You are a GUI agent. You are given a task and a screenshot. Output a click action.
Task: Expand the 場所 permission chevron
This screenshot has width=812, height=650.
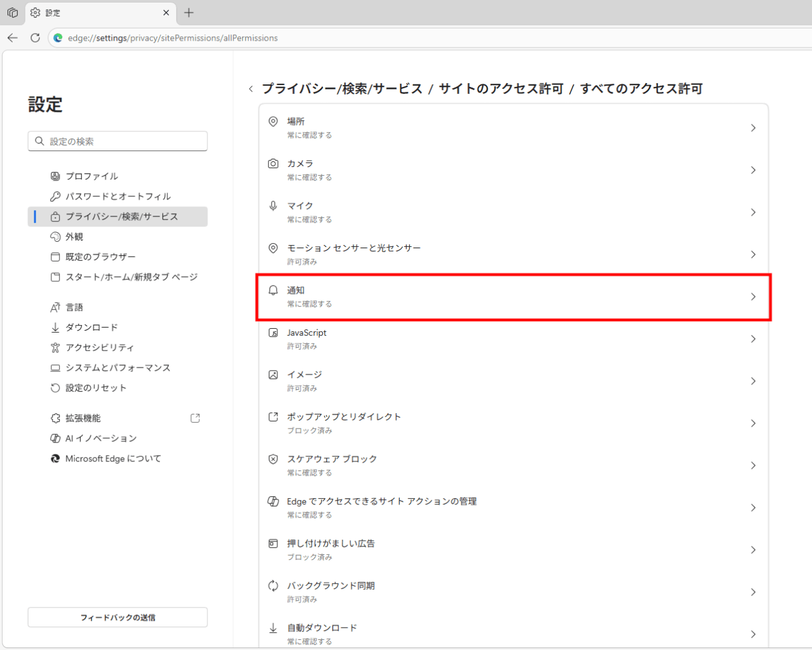(x=753, y=128)
